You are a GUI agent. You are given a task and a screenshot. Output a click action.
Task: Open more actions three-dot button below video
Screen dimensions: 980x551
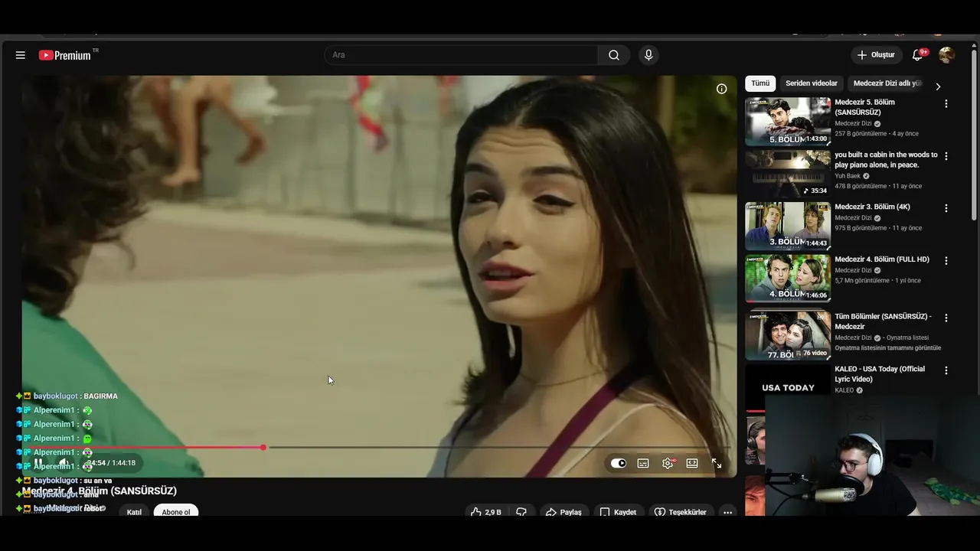(727, 512)
